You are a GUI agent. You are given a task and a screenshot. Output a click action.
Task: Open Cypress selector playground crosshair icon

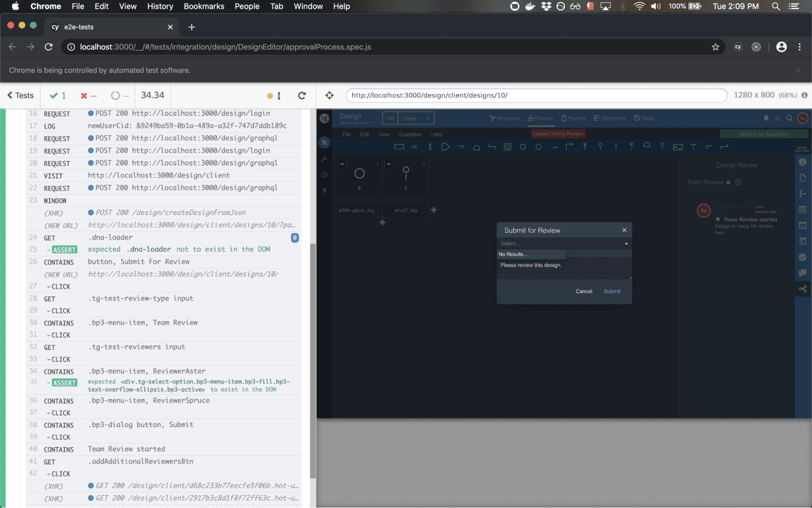329,95
